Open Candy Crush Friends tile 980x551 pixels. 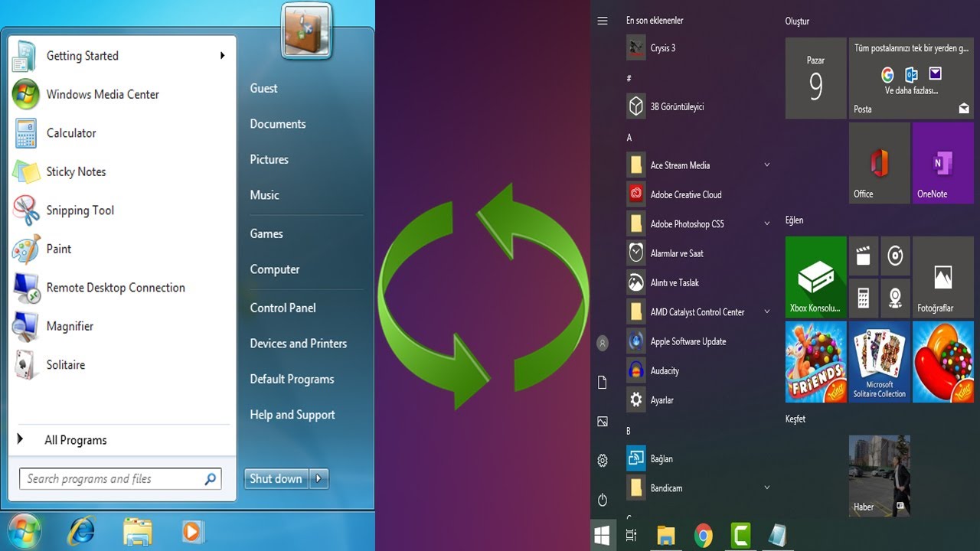tap(816, 361)
